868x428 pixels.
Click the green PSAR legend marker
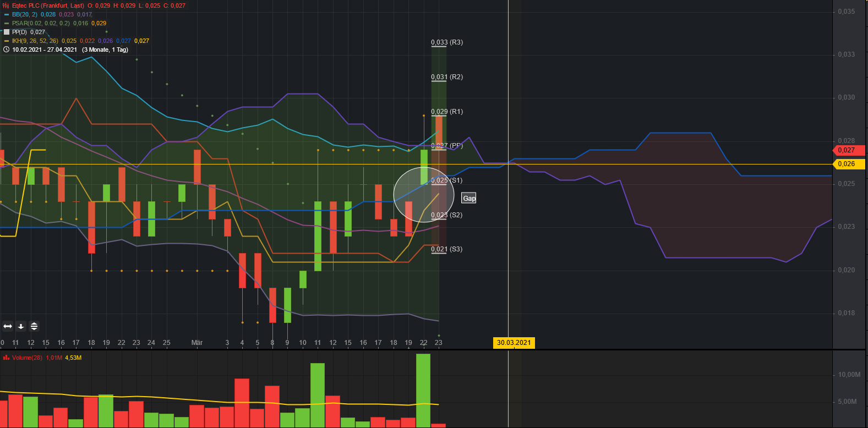(6, 23)
